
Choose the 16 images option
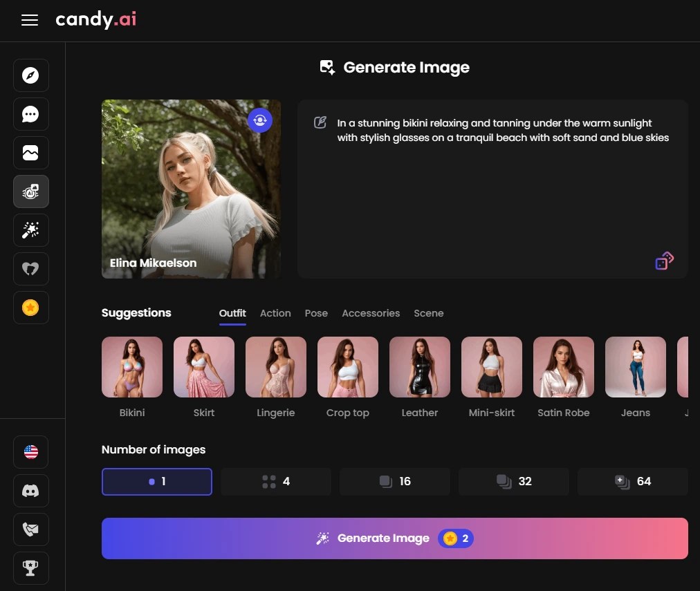[395, 481]
